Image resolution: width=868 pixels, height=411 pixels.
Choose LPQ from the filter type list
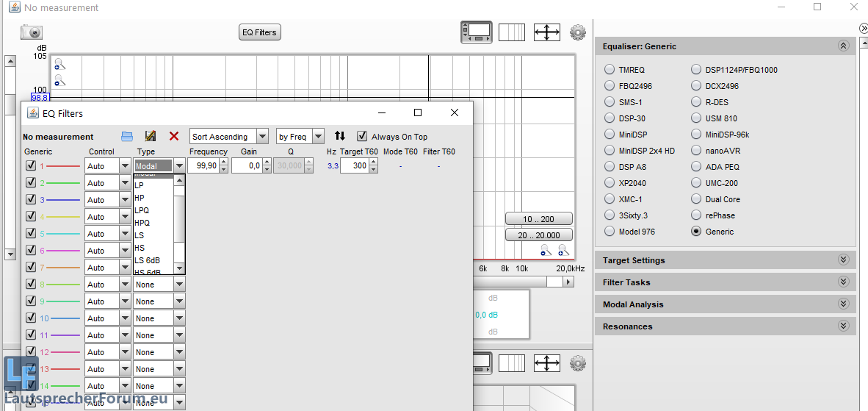(x=142, y=210)
